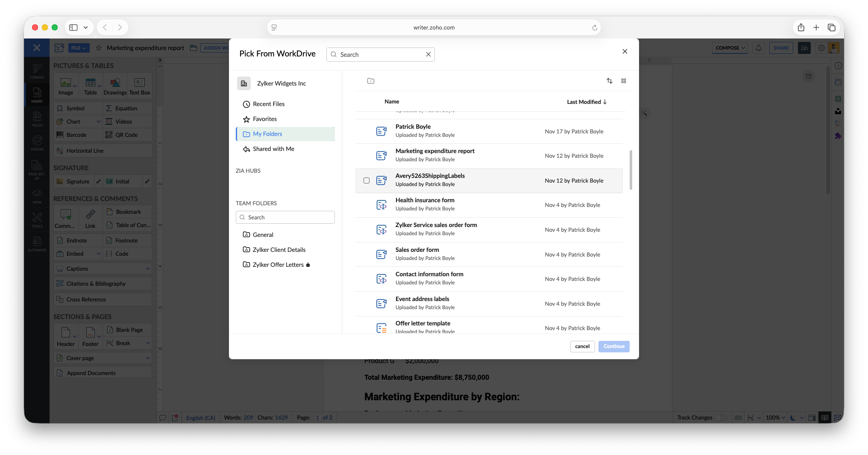Screen dimensions: 868x455
Task: Open the FILE menu dropdown
Action: pyautogui.click(x=79, y=48)
